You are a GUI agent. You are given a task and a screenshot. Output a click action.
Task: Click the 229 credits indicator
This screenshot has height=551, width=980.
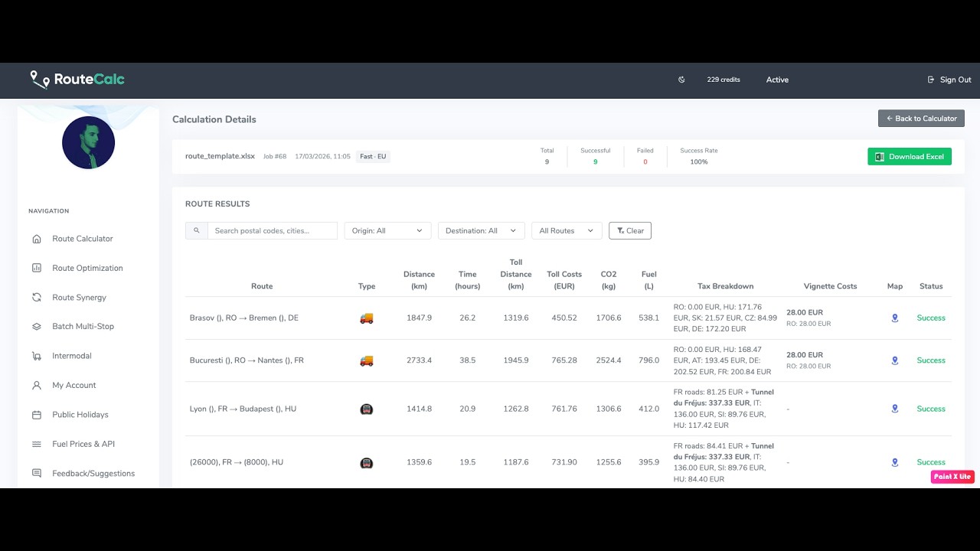[724, 80]
